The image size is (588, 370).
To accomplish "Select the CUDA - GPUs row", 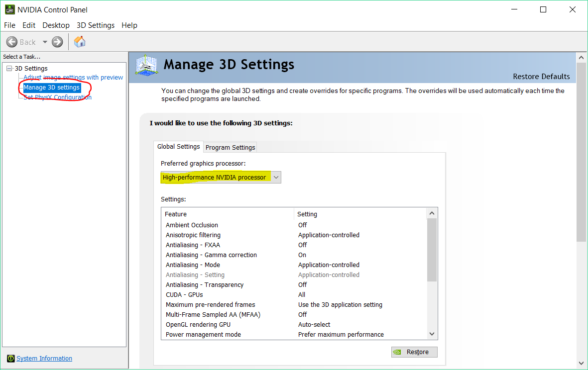I will coord(294,295).
